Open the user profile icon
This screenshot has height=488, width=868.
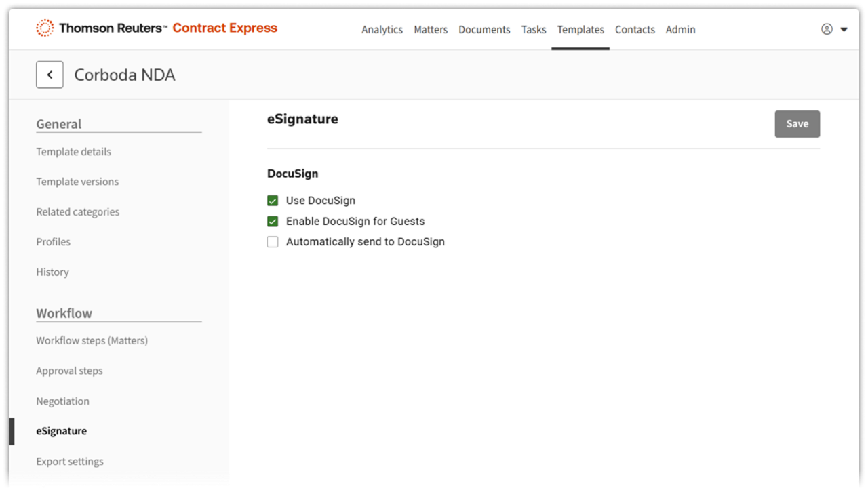pyautogui.click(x=827, y=29)
